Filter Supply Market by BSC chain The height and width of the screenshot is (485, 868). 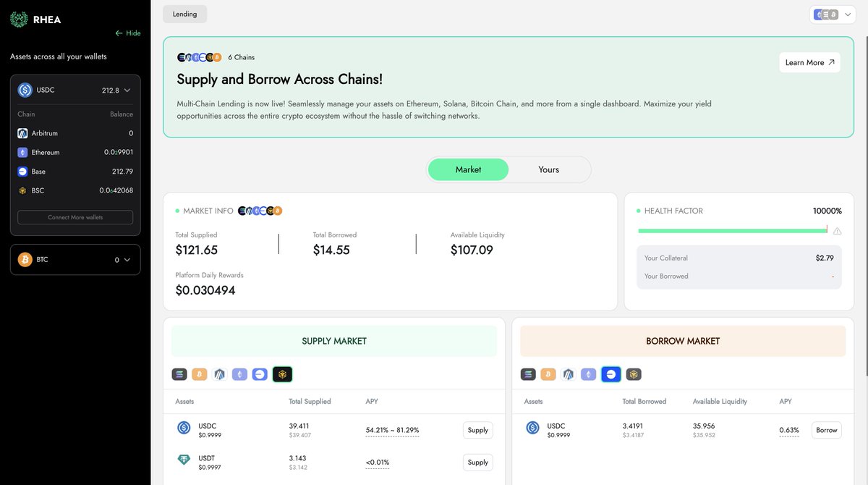pyautogui.click(x=282, y=374)
